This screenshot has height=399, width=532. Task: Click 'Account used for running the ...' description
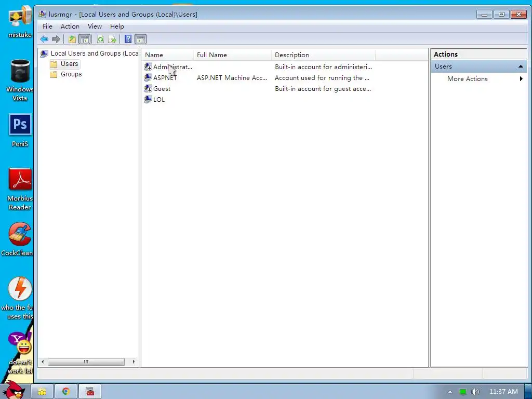tap(322, 78)
